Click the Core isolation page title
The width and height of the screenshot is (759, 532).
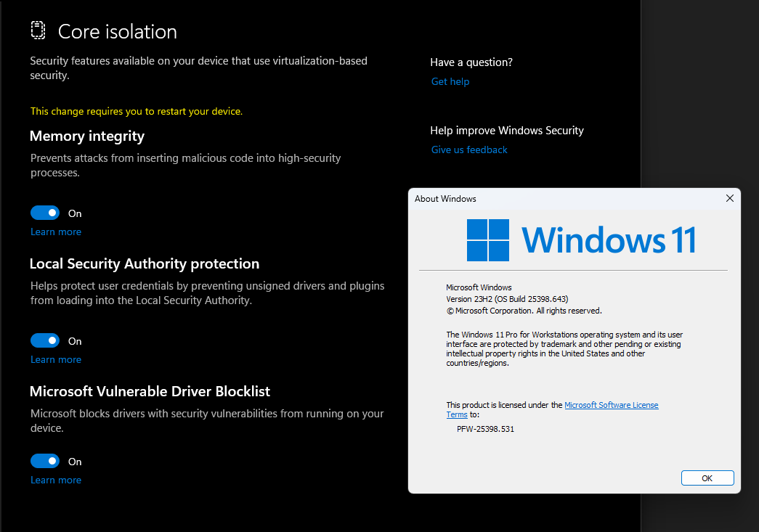pos(118,32)
